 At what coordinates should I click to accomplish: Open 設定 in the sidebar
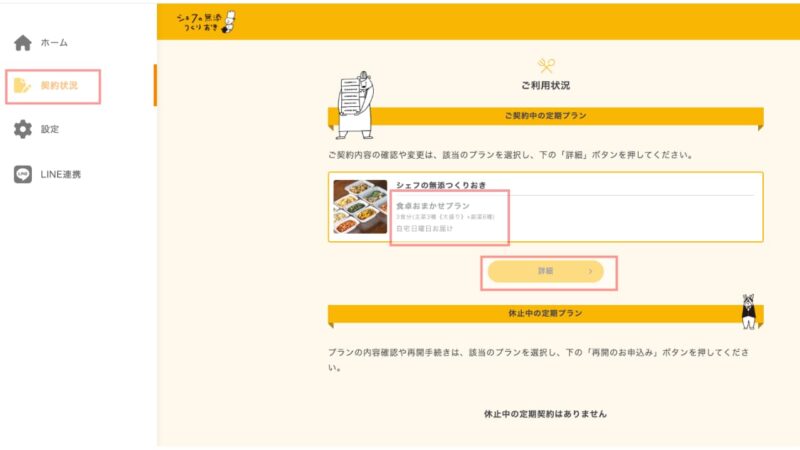point(49,130)
